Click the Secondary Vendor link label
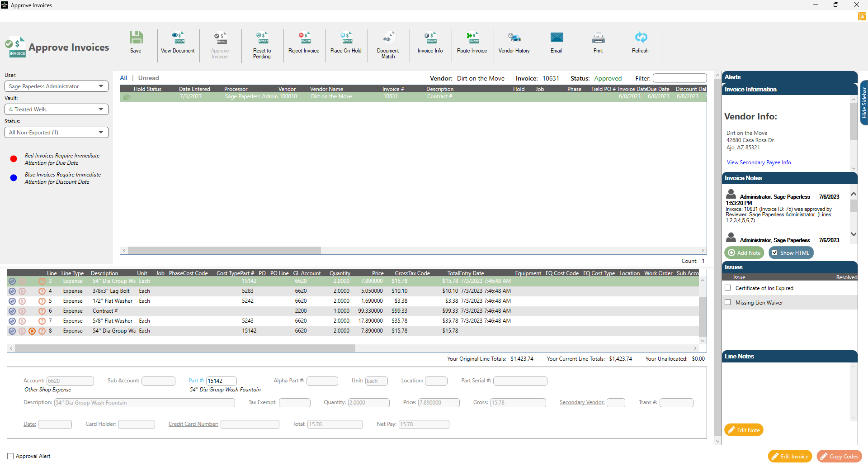This screenshot has height=467, width=868. 582,402
